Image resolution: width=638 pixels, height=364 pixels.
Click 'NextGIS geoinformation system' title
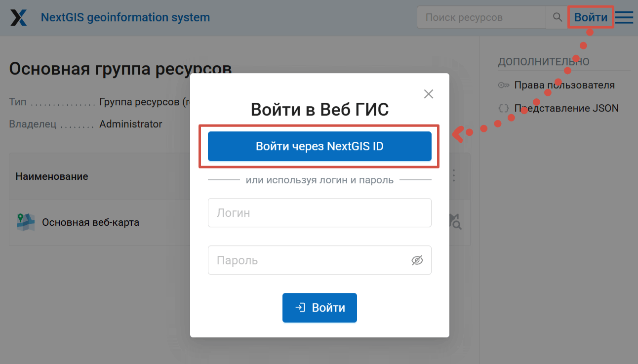click(125, 18)
